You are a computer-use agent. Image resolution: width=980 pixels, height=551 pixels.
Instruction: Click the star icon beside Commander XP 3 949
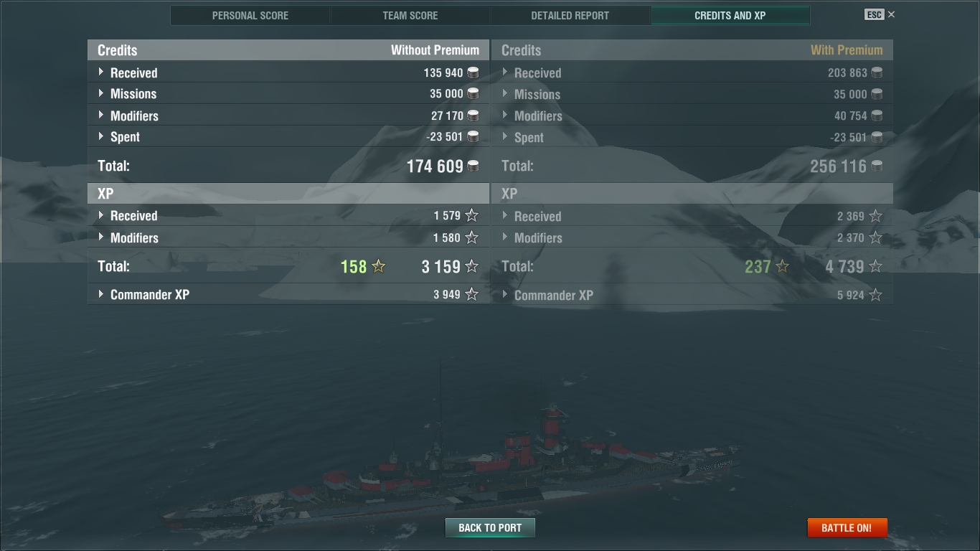pyautogui.click(x=471, y=294)
